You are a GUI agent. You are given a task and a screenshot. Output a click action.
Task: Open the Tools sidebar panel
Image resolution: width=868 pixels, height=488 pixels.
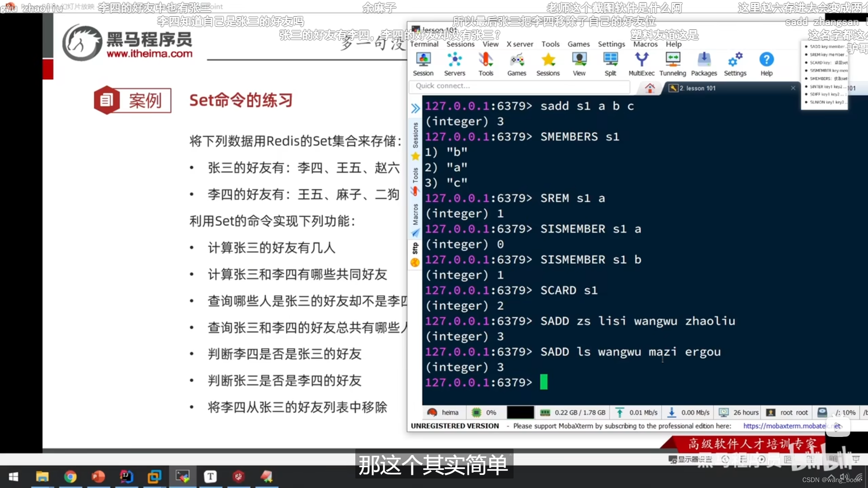point(415,176)
